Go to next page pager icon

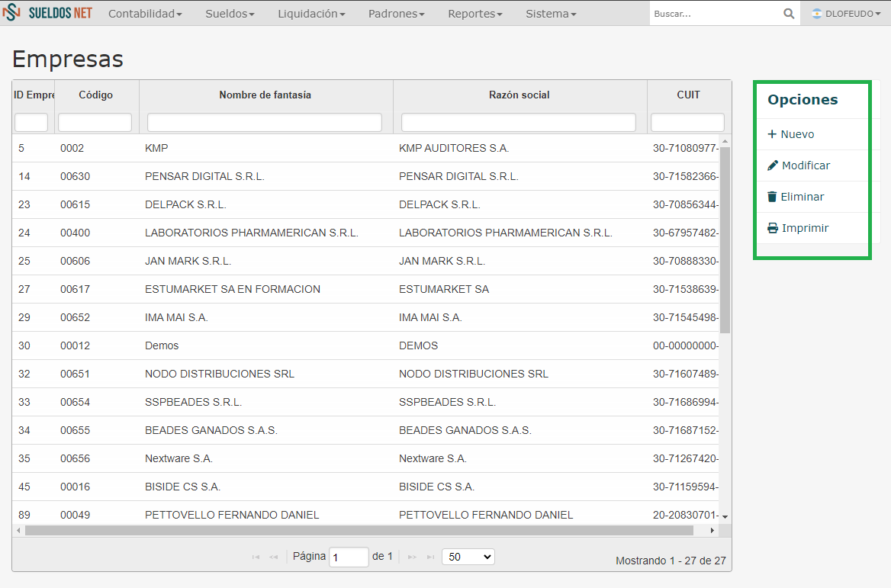413,557
